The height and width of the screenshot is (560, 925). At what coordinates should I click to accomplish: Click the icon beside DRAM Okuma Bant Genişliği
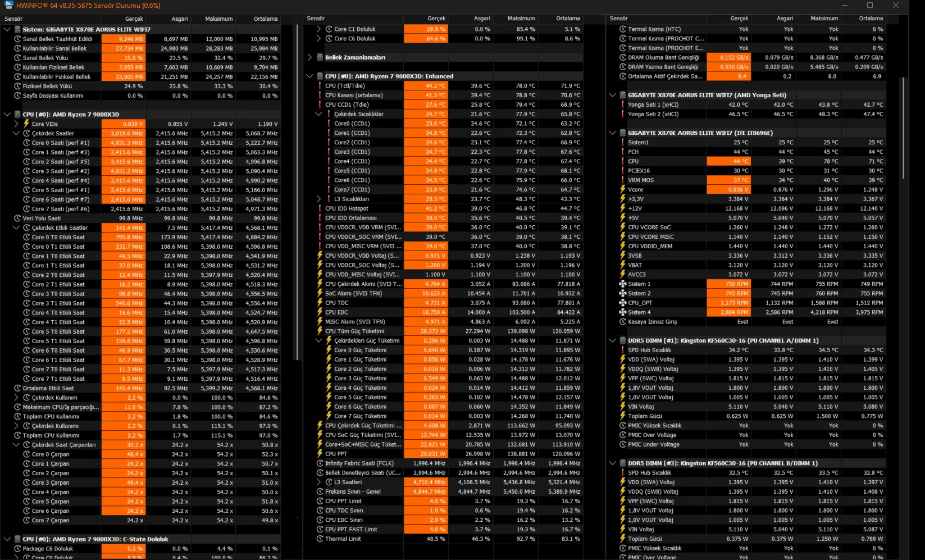point(623,57)
